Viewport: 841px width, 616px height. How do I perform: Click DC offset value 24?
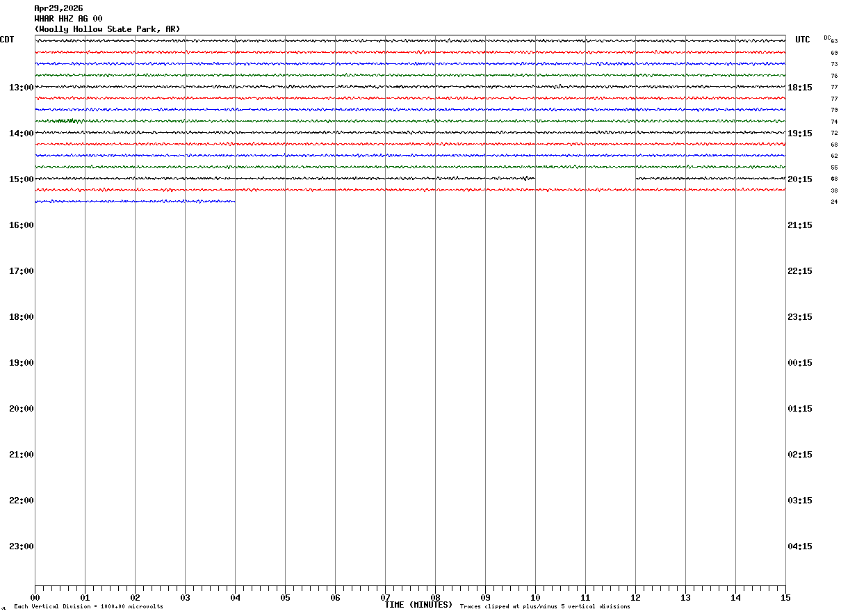click(x=834, y=202)
